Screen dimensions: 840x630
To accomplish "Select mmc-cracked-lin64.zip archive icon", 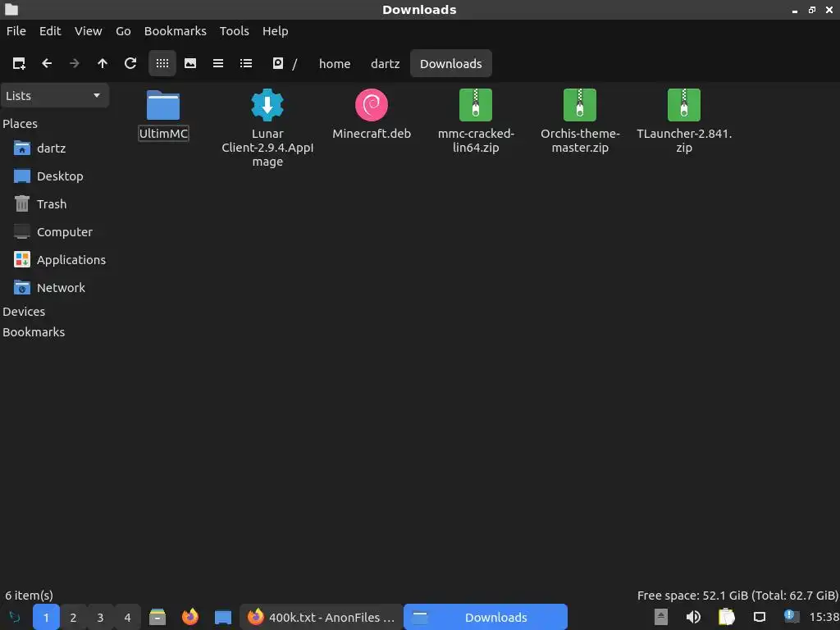I will click(476, 105).
